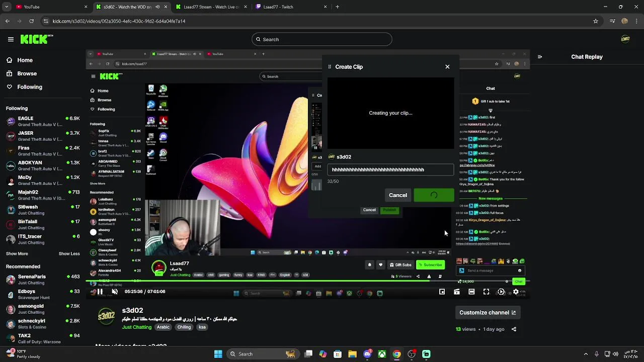Image resolution: width=644 pixels, height=362 pixels.
Task: Click the Customize channel button
Action: 488,313
